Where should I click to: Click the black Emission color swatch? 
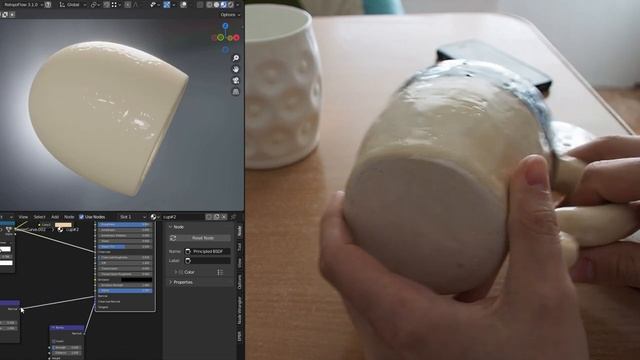point(136,280)
